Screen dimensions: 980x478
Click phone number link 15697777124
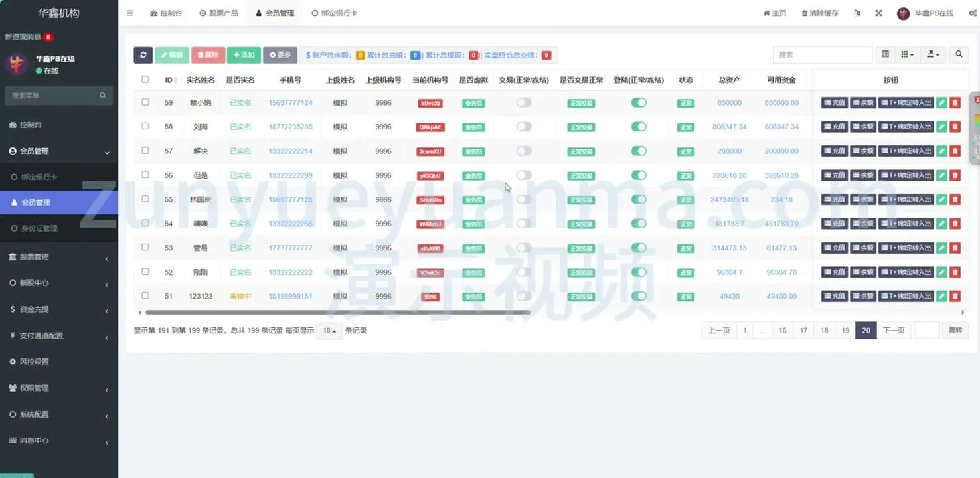click(290, 103)
